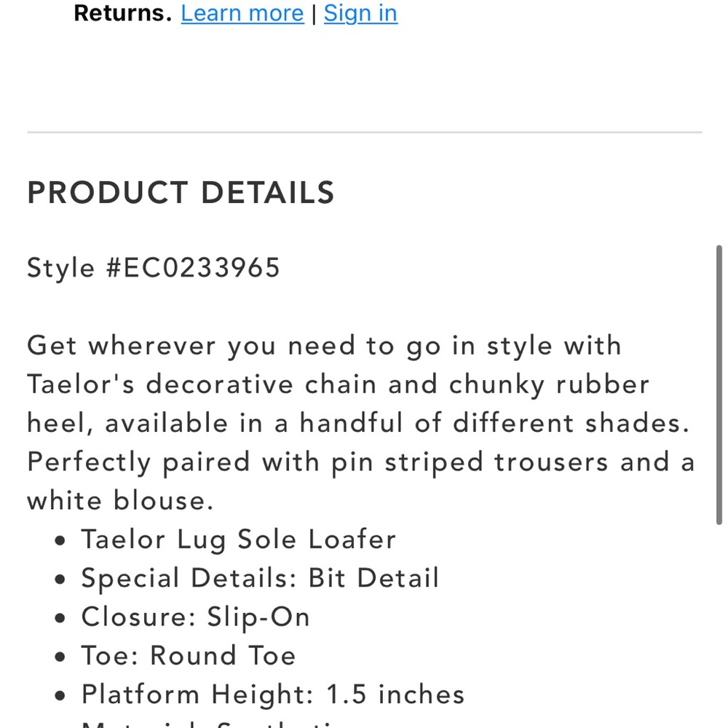Click Platform Height: 1.5 inches item
Image resolution: width=728 pixels, height=728 pixels.
point(273,695)
